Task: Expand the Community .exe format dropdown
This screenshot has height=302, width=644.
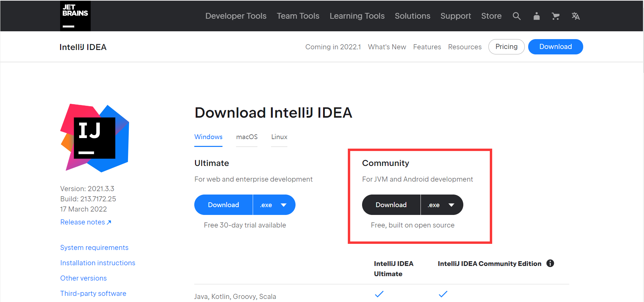Action: [x=442, y=205]
